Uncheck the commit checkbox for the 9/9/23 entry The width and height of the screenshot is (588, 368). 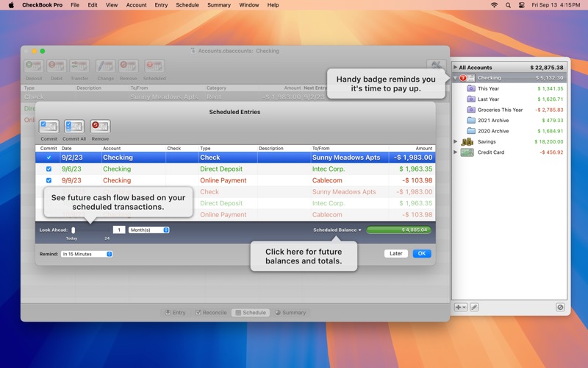coord(49,180)
